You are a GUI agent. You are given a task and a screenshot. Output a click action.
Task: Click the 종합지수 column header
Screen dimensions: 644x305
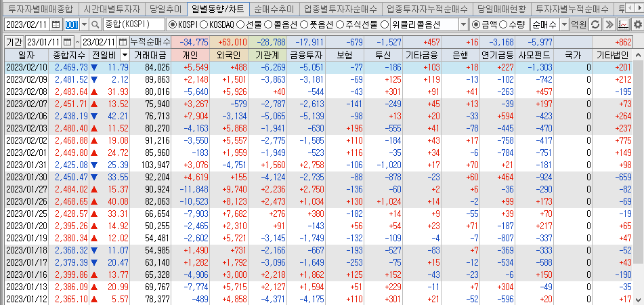coord(69,55)
